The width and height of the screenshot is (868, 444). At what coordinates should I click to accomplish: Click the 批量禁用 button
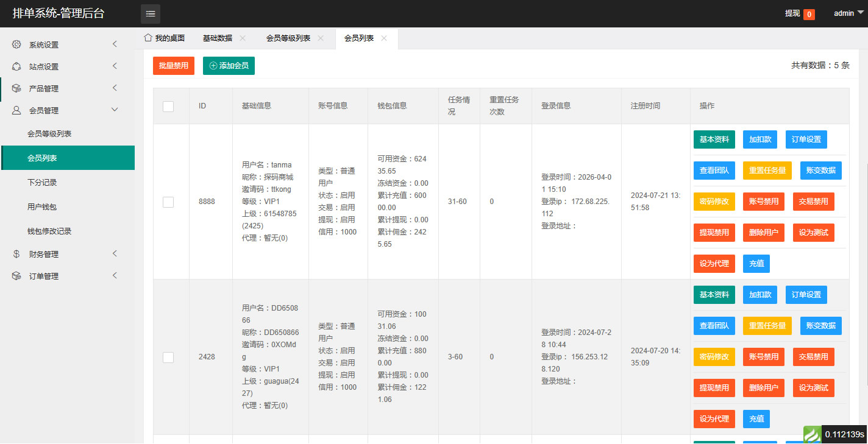pyautogui.click(x=173, y=66)
